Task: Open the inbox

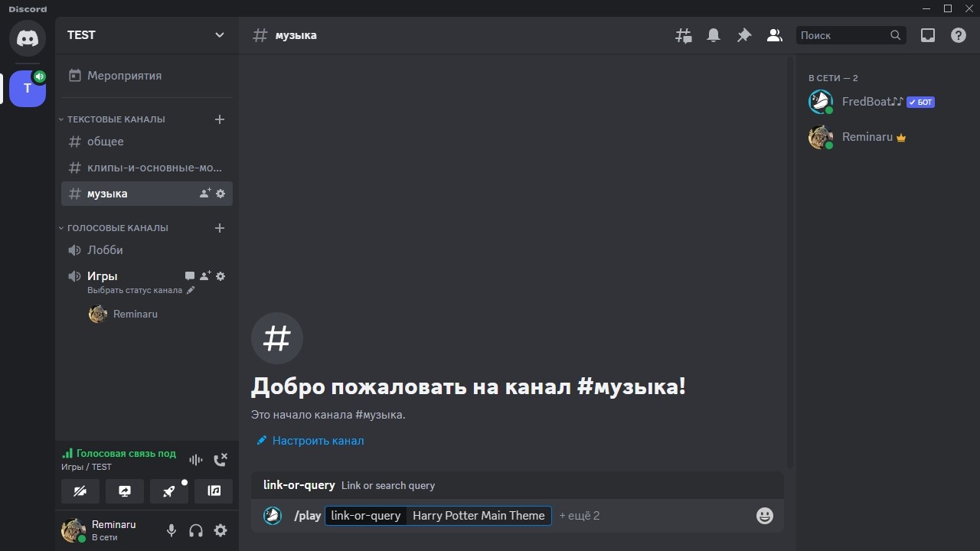Action: [928, 35]
